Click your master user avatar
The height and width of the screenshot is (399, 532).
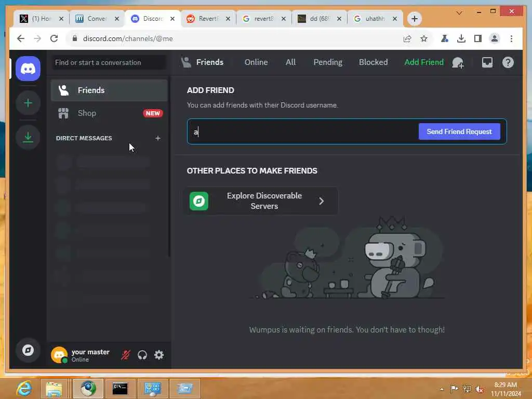point(59,355)
